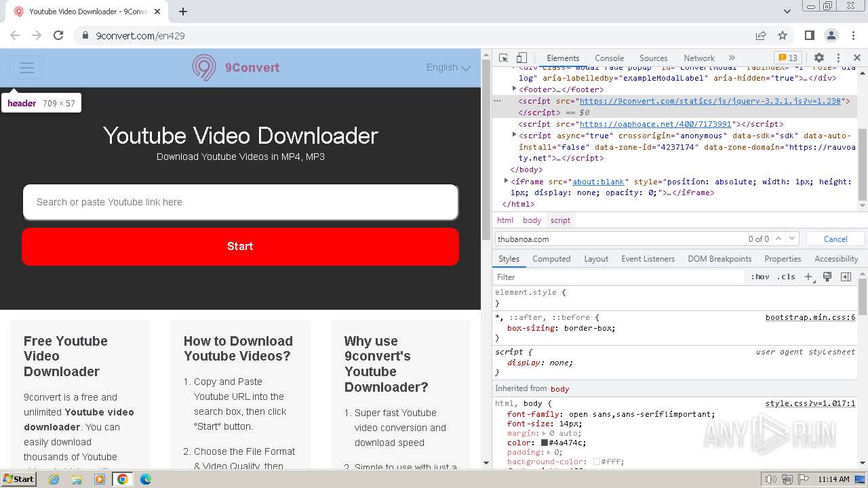
Task: Reload the page
Action: click(58, 35)
